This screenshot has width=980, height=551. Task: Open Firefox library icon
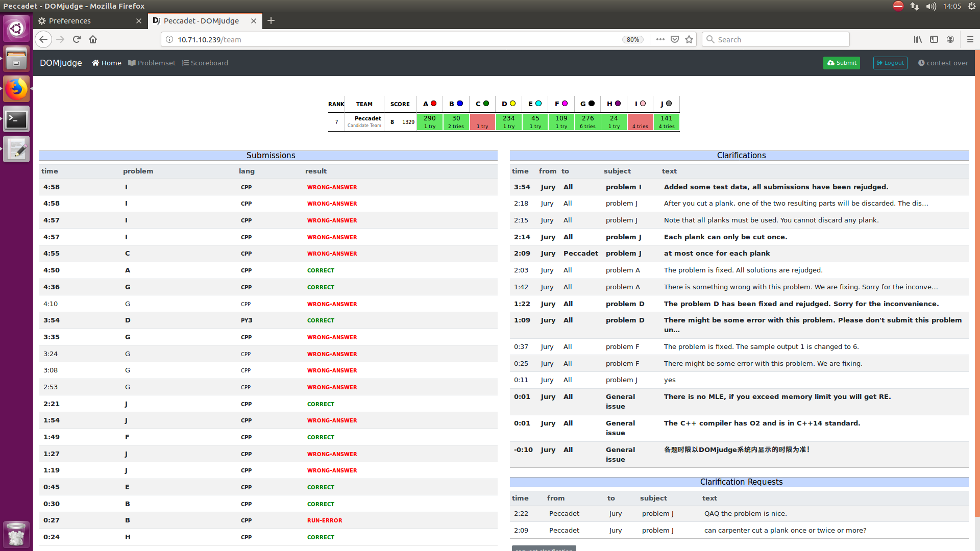tap(917, 39)
